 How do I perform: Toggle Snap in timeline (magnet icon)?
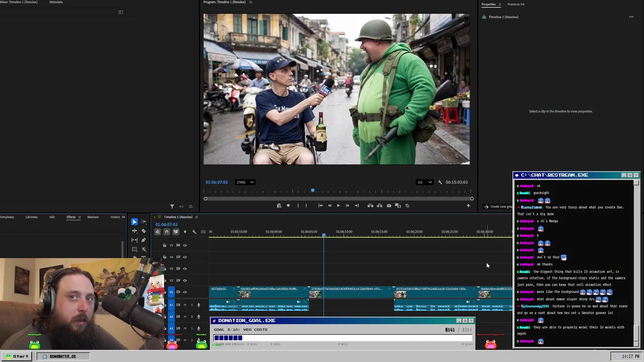(167, 232)
